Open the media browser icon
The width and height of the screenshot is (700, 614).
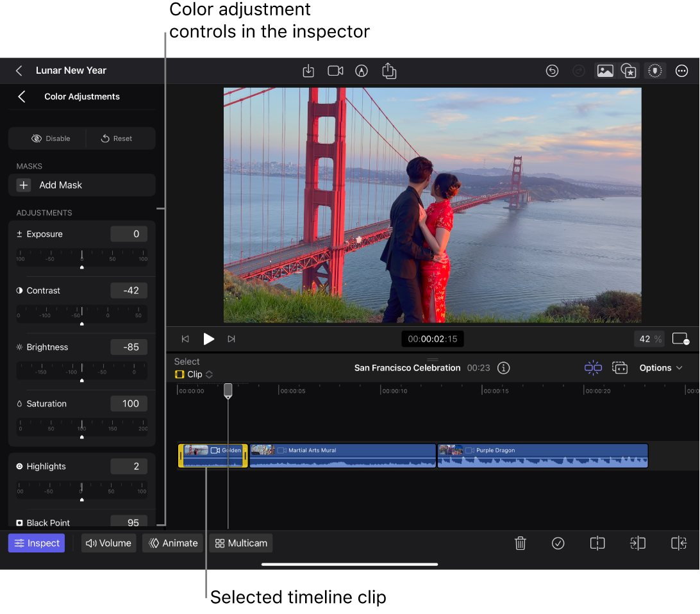click(604, 71)
